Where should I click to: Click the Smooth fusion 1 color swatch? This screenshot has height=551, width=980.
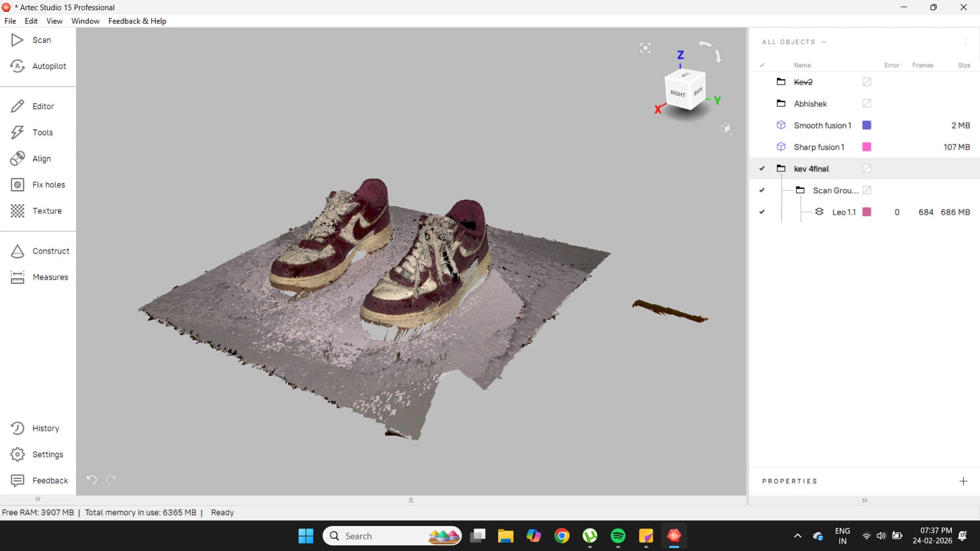click(x=866, y=125)
